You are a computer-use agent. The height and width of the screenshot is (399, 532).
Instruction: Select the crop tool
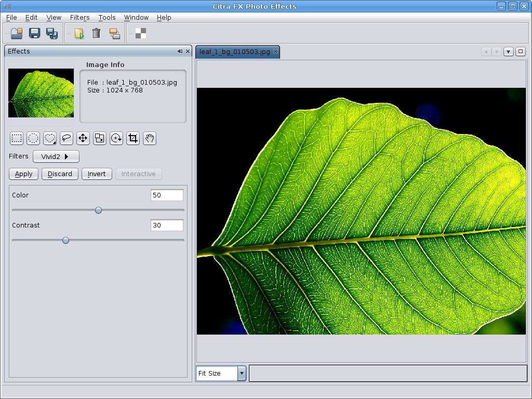pyautogui.click(x=133, y=138)
